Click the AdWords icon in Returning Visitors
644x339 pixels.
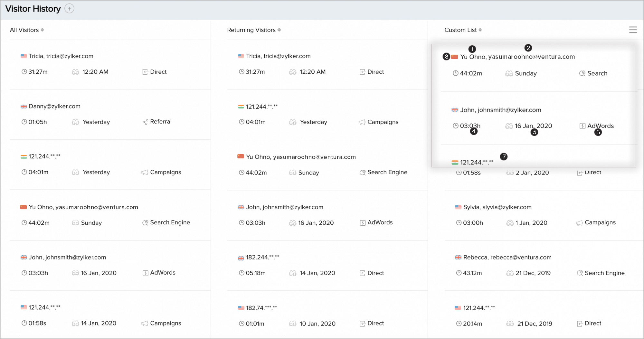363,223
